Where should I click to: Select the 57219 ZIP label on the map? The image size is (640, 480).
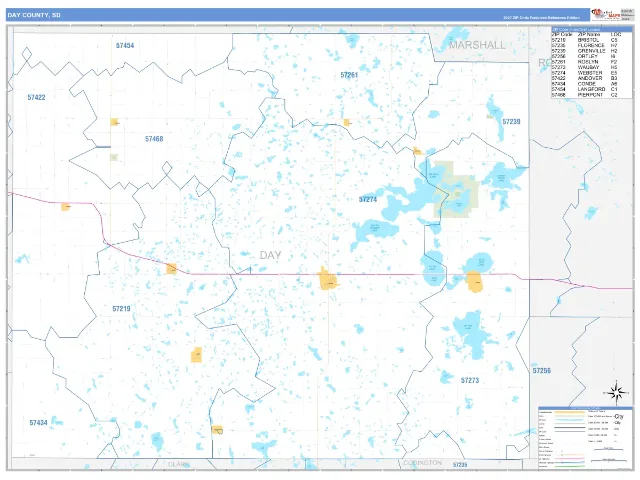(121, 309)
